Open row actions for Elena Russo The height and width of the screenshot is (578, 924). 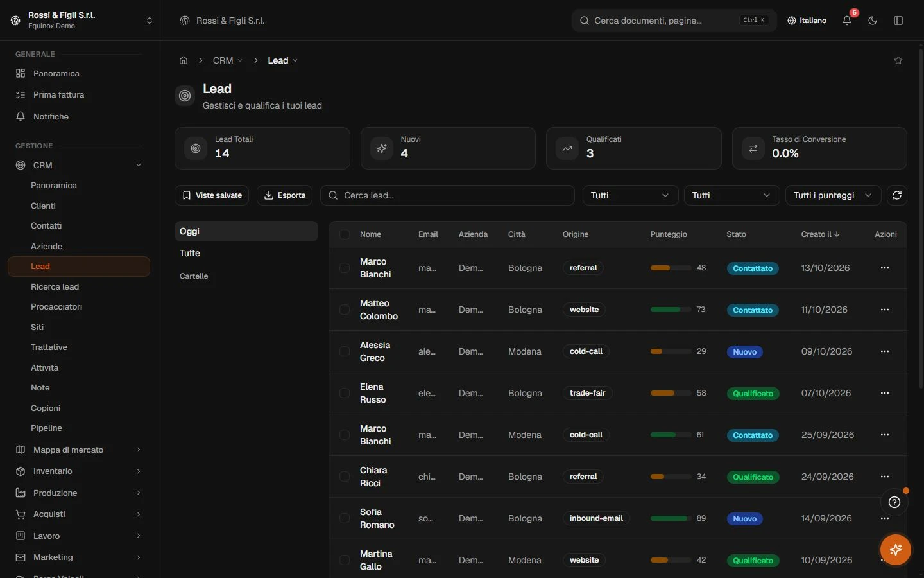tap(885, 393)
